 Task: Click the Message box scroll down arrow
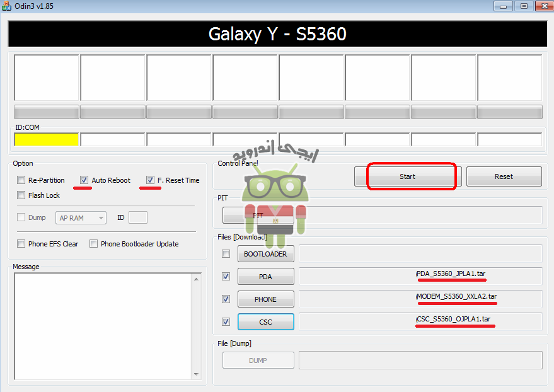coord(197,374)
